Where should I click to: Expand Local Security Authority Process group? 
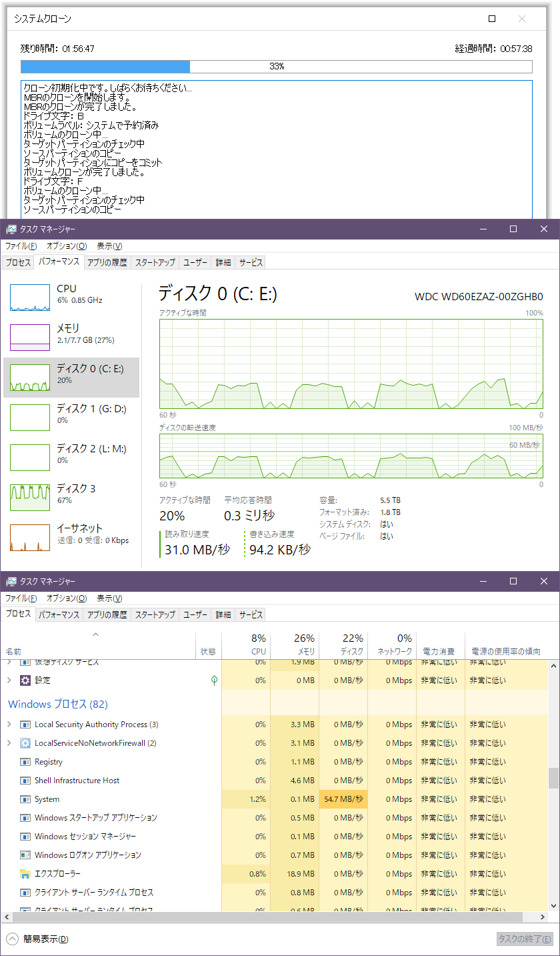point(9,724)
